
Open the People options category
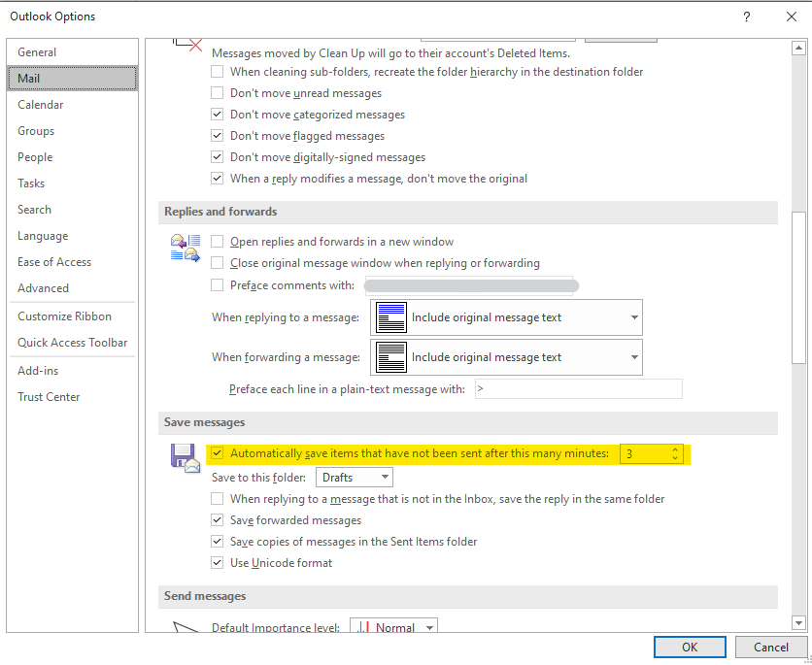tap(73, 157)
